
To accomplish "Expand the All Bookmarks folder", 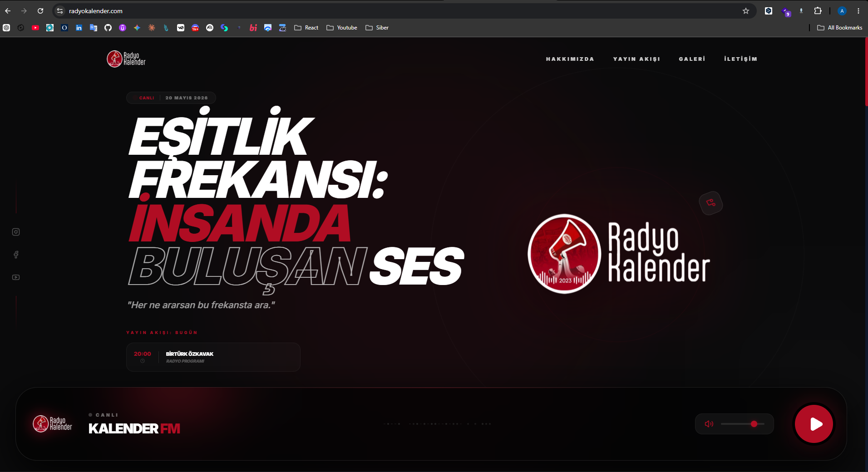I will (839, 28).
